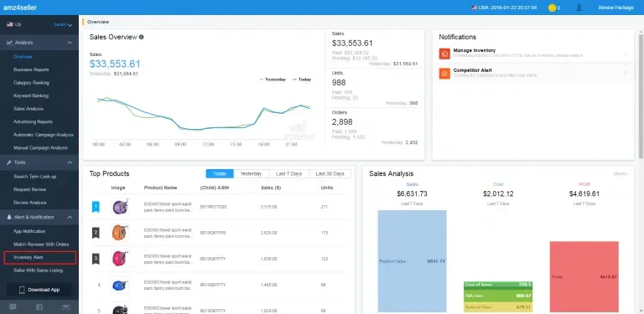Click the gold coin balance icon

point(552,8)
